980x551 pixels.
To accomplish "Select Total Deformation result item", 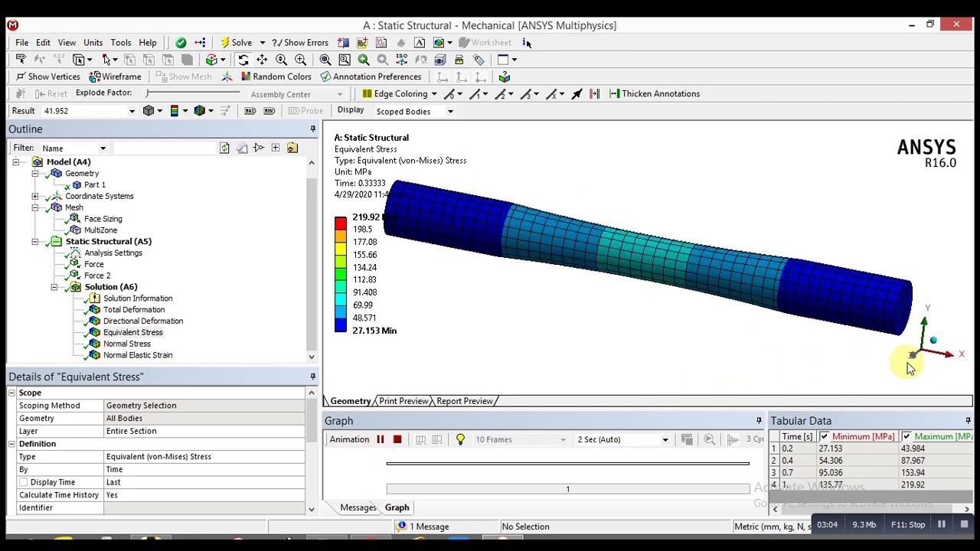I will (x=133, y=310).
